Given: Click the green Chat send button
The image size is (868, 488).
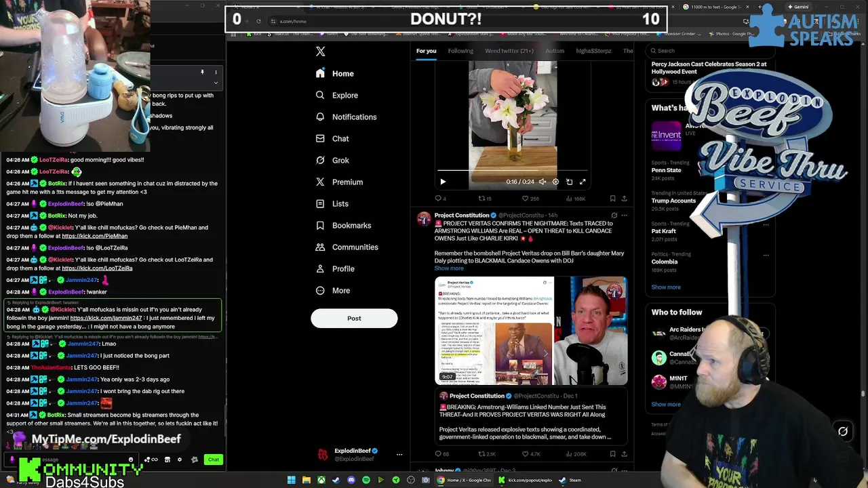Looking at the screenshot, I should click(214, 460).
